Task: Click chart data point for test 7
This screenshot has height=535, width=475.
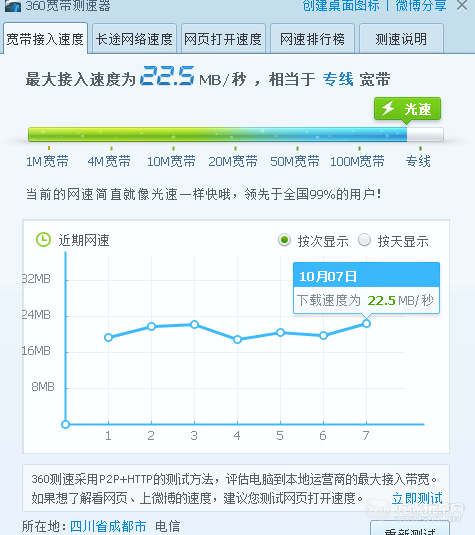Action: (x=366, y=323)
